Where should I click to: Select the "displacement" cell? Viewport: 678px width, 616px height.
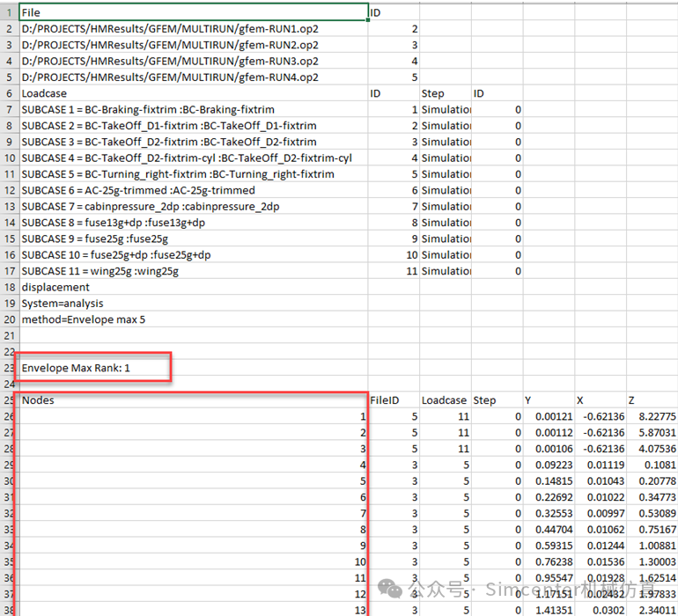(x=55, y=287)
